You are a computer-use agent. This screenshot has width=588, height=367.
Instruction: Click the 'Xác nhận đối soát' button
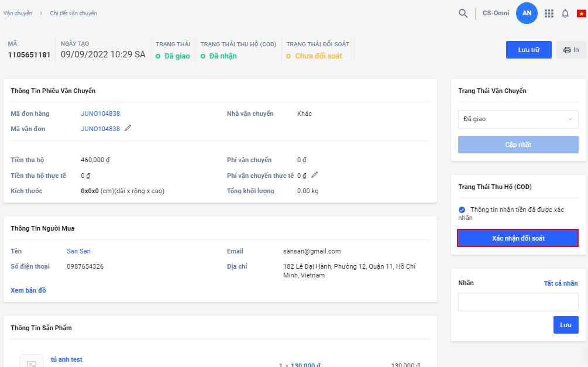(518, 238)
